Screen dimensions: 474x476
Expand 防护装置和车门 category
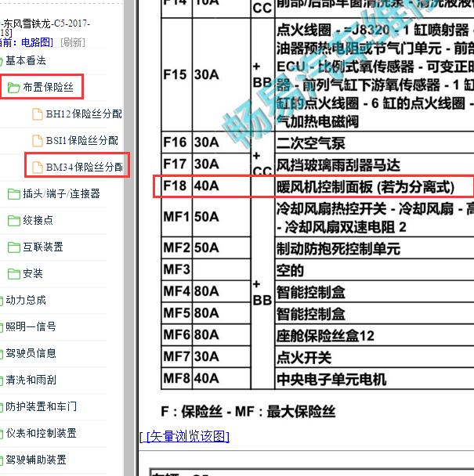point(41,406)
